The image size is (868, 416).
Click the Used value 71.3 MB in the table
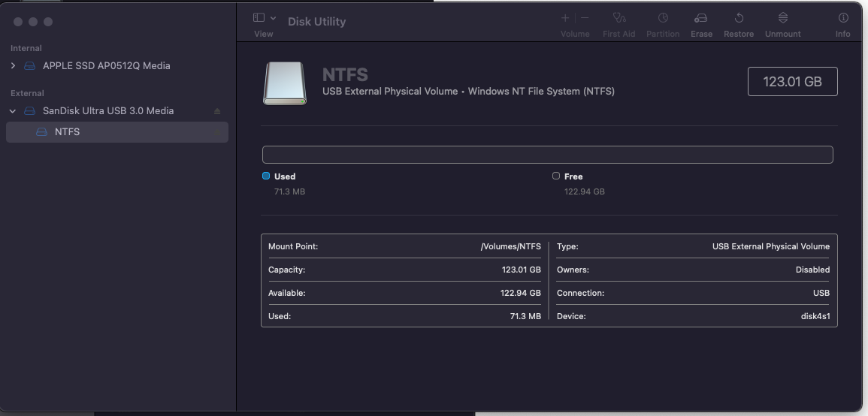(525, 316)
